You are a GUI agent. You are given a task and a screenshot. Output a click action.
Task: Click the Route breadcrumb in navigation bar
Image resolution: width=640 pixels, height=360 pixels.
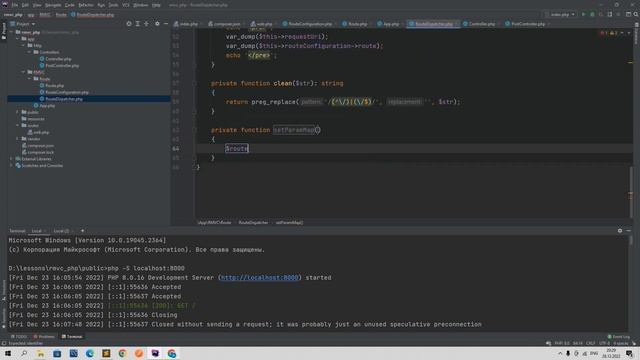61,15
